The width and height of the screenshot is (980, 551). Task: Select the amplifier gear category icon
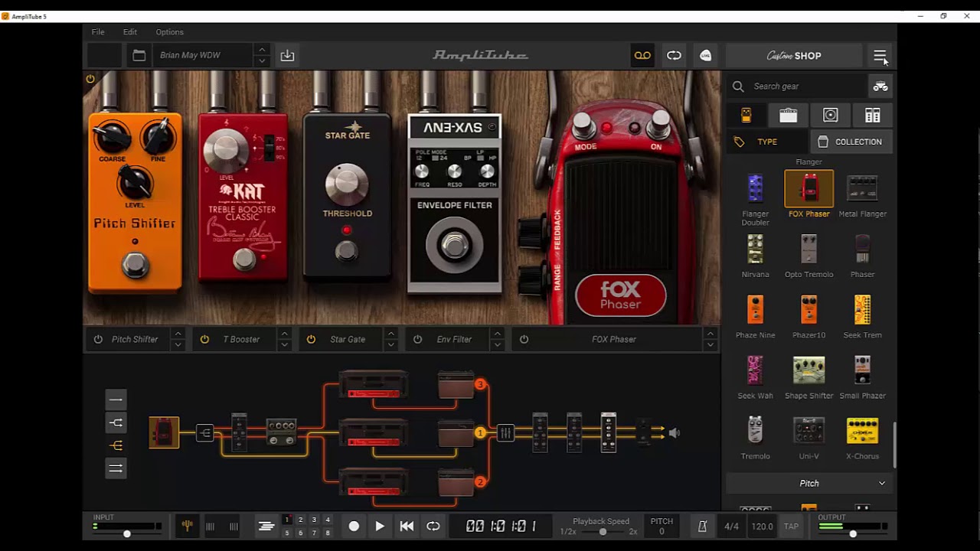(x=788, y=116)
